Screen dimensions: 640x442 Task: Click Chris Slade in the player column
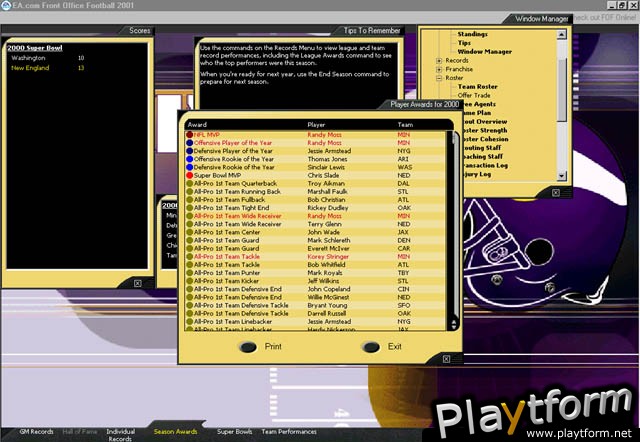point(323,175)
